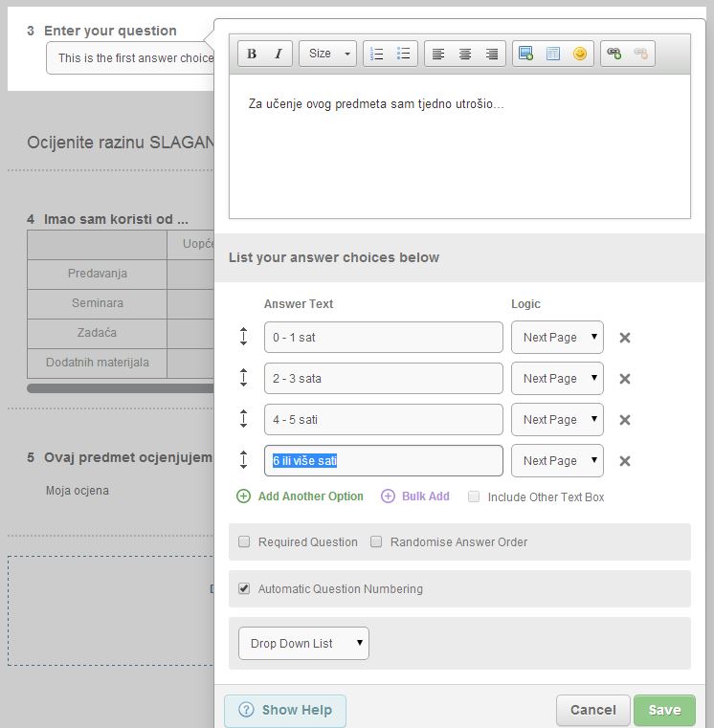
Task: Insert a bulleted list
Action: 403,54
